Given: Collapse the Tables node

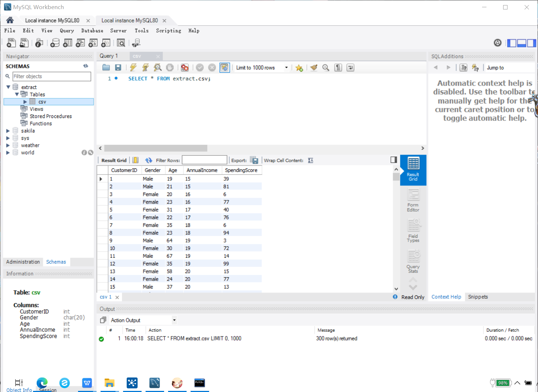Looking at the screenshot, I should pos(17,94).
